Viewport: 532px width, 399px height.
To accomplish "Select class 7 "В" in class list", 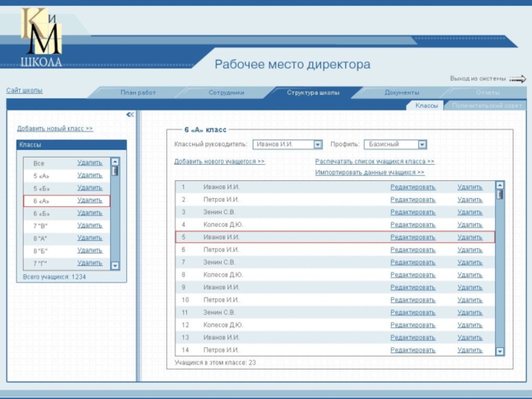I will [x=41, y=226].
